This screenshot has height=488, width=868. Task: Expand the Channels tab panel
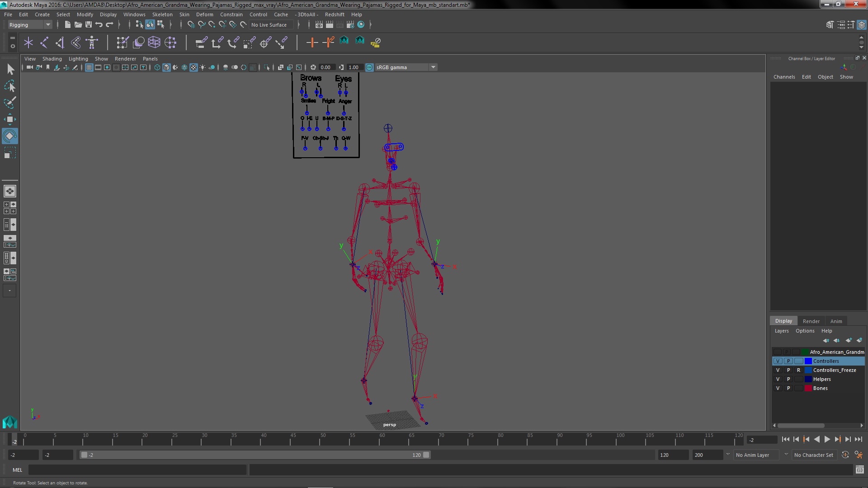pyautogui.click(x=784, y=76)
